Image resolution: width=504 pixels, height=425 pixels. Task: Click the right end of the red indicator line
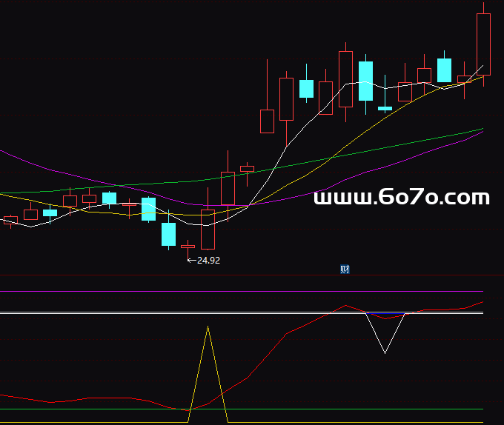(x=482, y=302)
